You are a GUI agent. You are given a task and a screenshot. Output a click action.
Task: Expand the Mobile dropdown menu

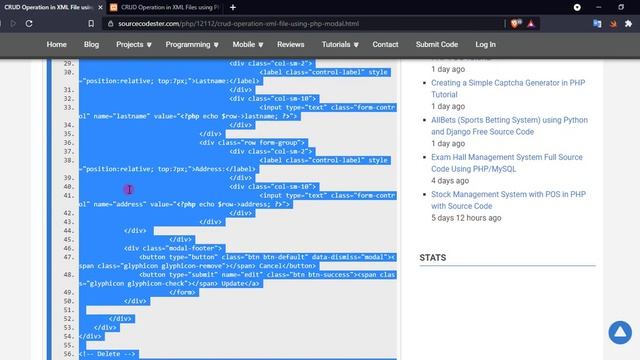pos(248,44)
